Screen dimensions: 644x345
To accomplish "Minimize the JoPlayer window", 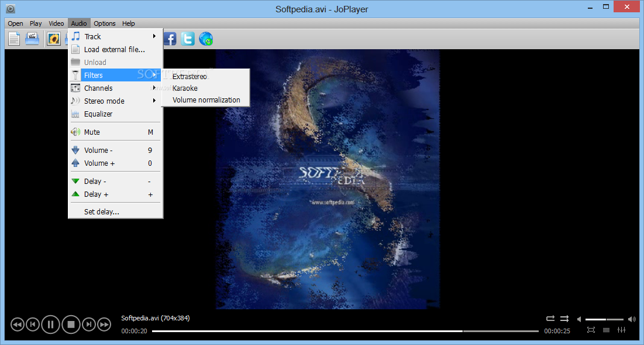I will 590,7.
